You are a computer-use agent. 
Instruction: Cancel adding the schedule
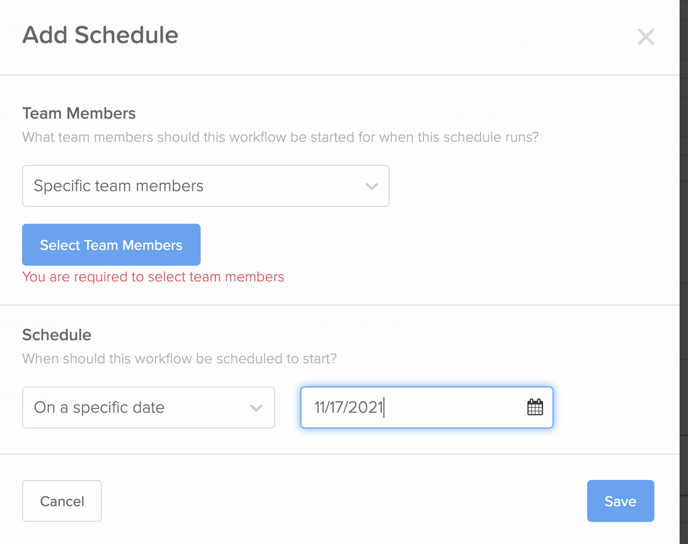pos(62,501)
